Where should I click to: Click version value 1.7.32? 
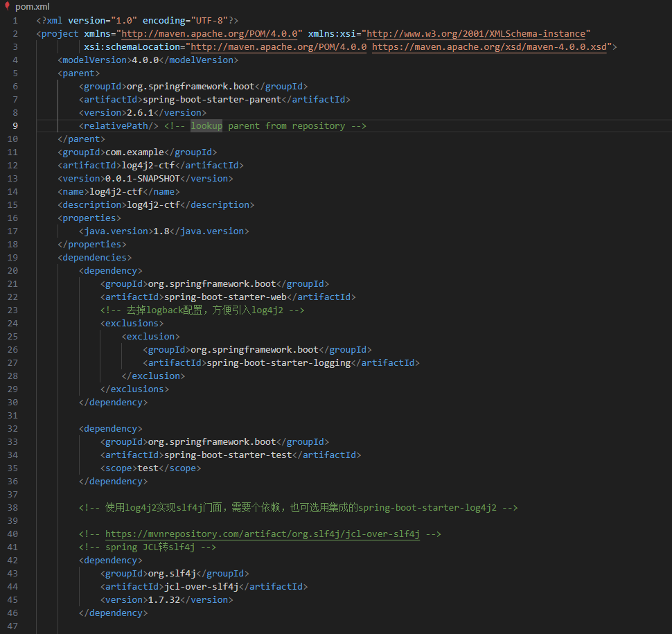(x=163, y=600)
